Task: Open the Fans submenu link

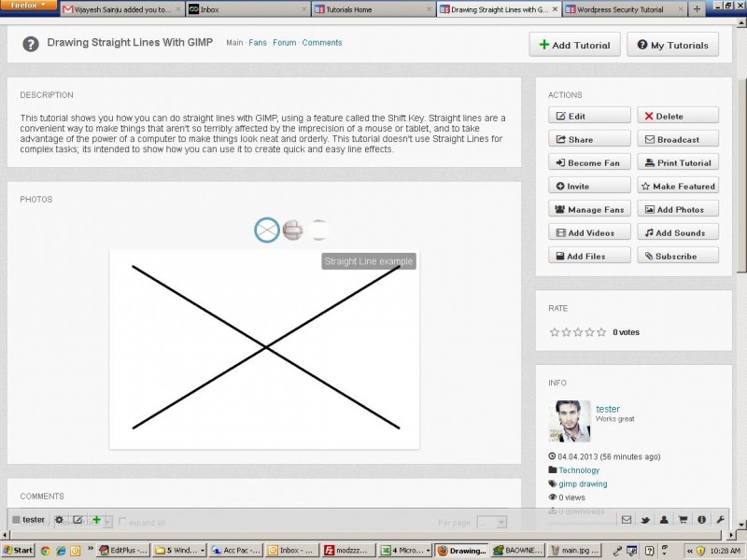Action: click(258, 42)
